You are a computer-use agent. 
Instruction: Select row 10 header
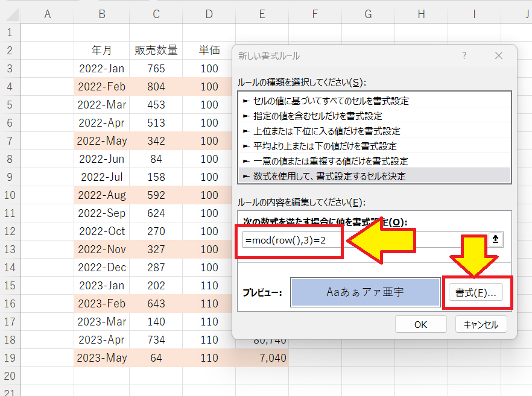point(10,195)
